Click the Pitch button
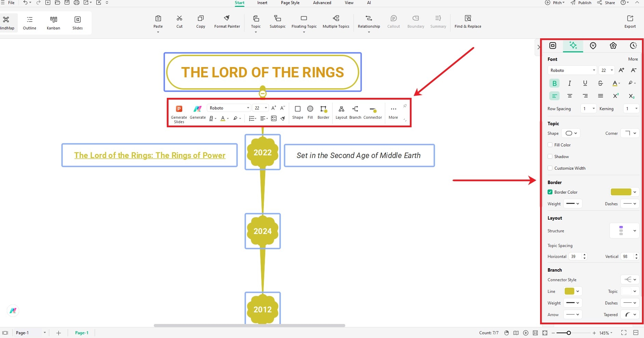 (555, 3)
